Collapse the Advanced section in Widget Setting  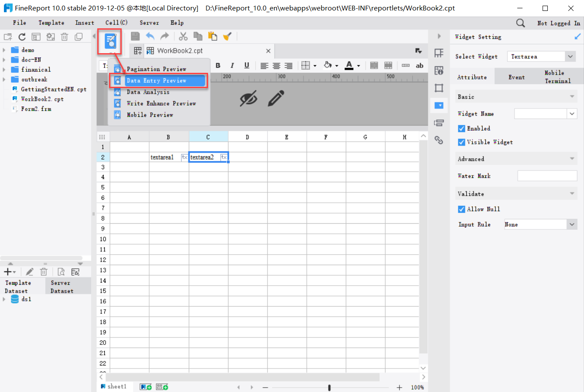coord(572,159)
